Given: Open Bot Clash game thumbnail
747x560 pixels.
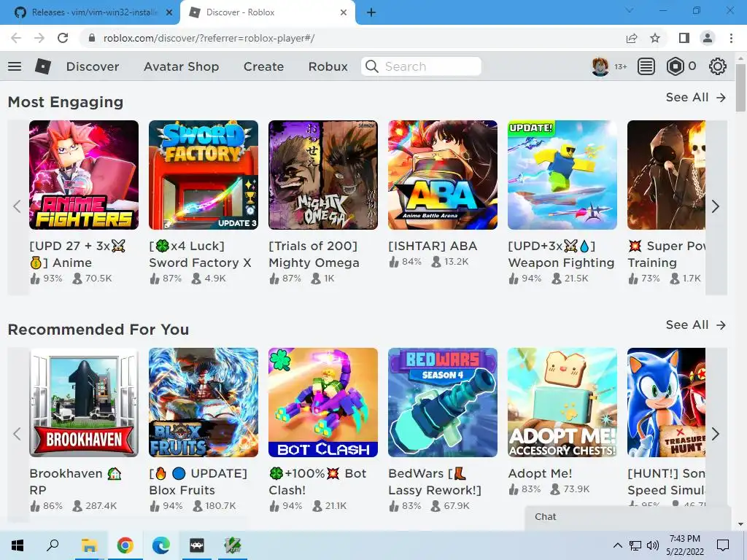Looking at the screenshot, I should [x=323, y=402].
